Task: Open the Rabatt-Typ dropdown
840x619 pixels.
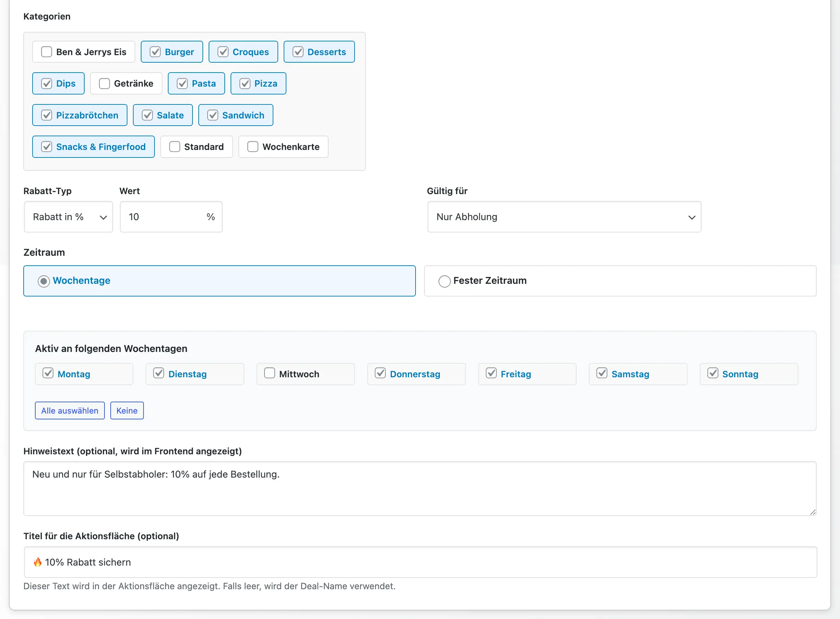Action: 68,217
